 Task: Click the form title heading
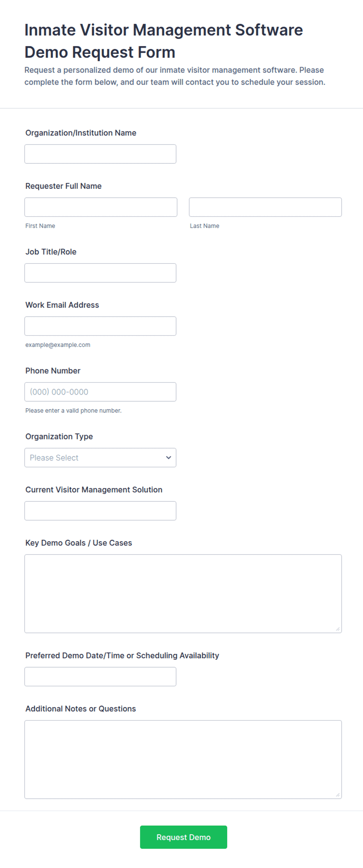point(164,41)
